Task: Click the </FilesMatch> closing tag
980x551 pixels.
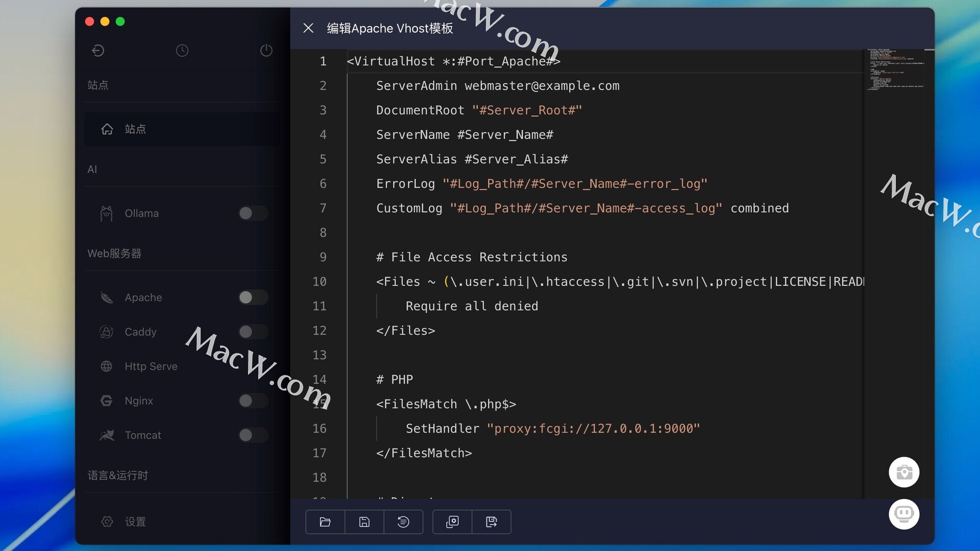Action: click(x=424, y=453)
